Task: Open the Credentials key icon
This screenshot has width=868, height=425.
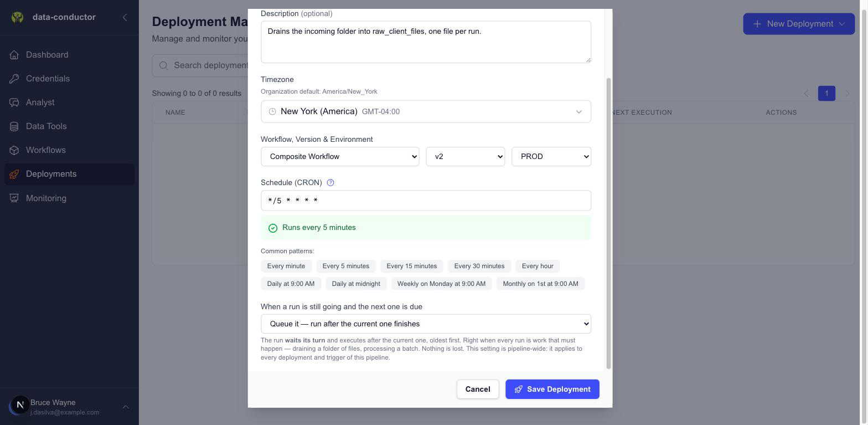Action: 14,79
